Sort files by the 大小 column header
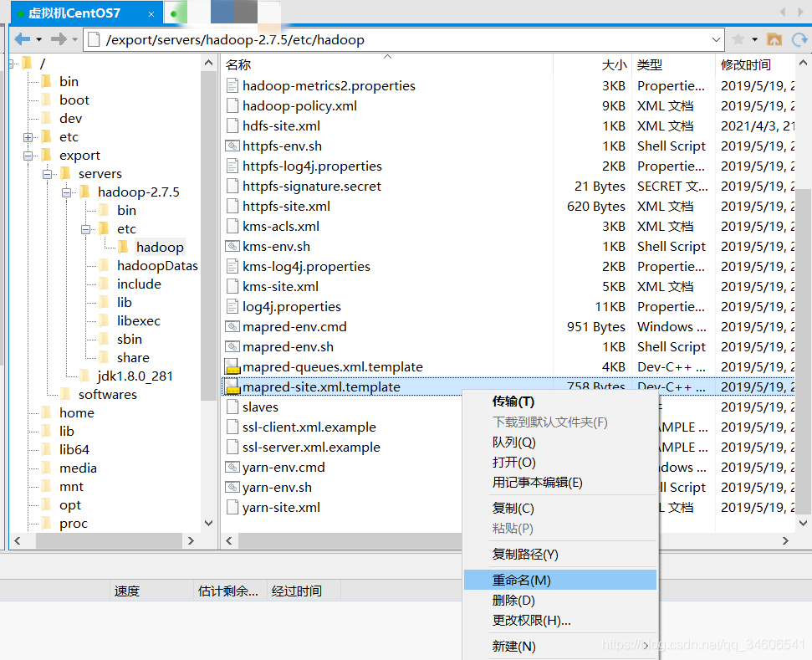This screenshot has height=660, width=812. tap(592, 64)
